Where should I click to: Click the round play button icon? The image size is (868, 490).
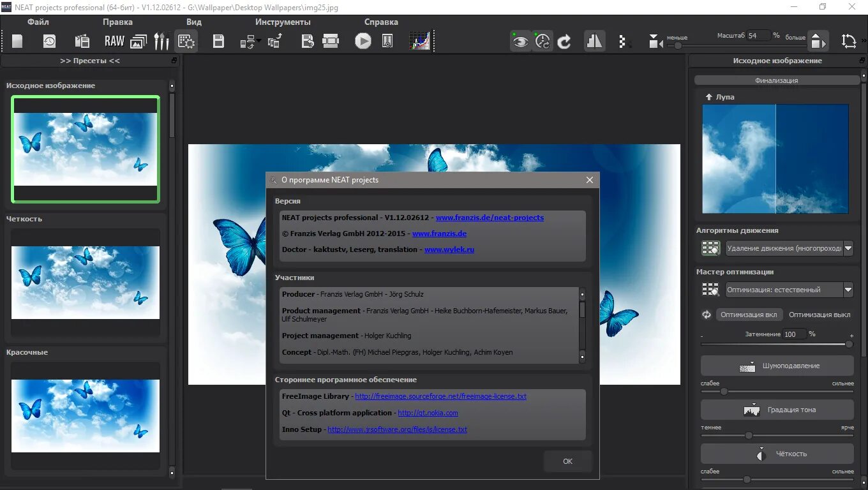tap(363, 41)
